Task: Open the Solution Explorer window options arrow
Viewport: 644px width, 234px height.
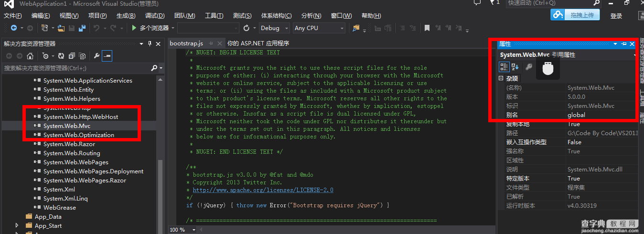Action: (142, 43)
